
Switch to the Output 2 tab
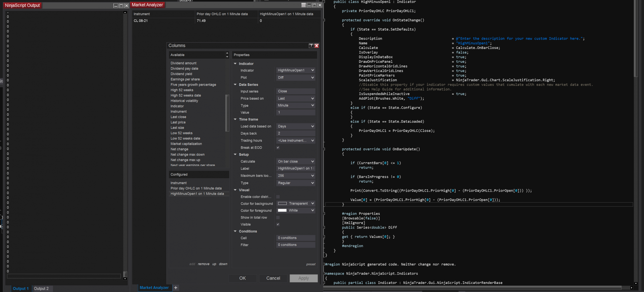[x=41, y=289]
